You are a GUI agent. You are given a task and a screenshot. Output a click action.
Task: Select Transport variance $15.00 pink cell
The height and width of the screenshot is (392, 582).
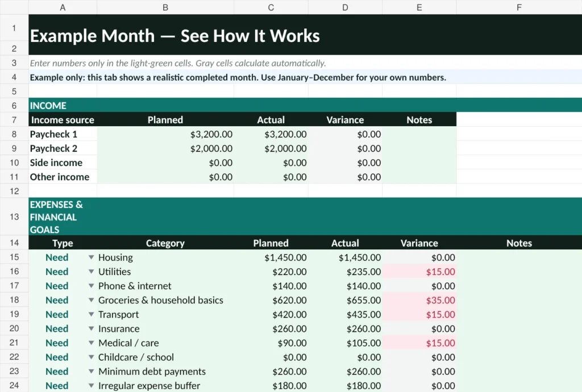[x=419, y=314]
